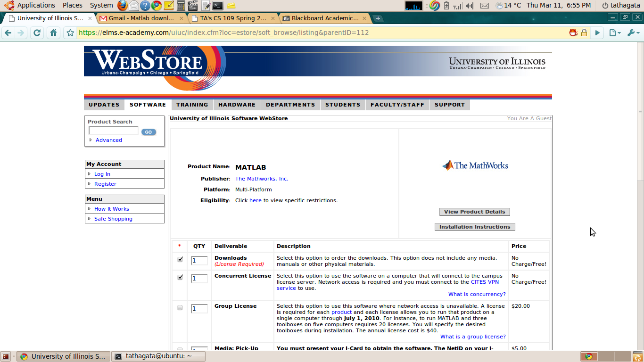
Task: Click in the Product Search text field
Action: [114, 131]
